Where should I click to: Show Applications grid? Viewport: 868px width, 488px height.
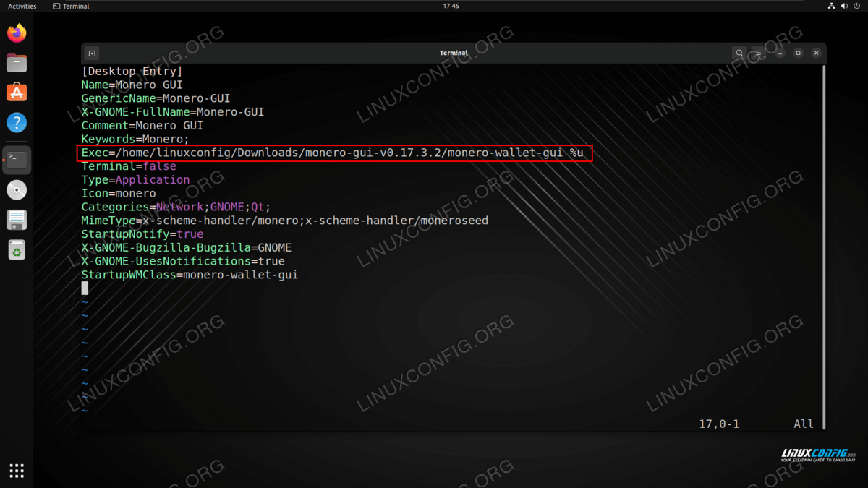tap(17, 471)
